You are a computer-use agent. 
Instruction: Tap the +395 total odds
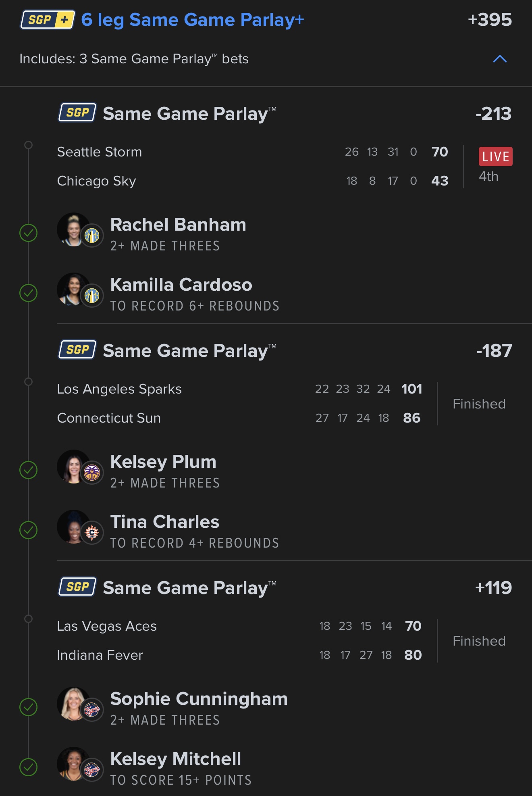click(490, 20)
